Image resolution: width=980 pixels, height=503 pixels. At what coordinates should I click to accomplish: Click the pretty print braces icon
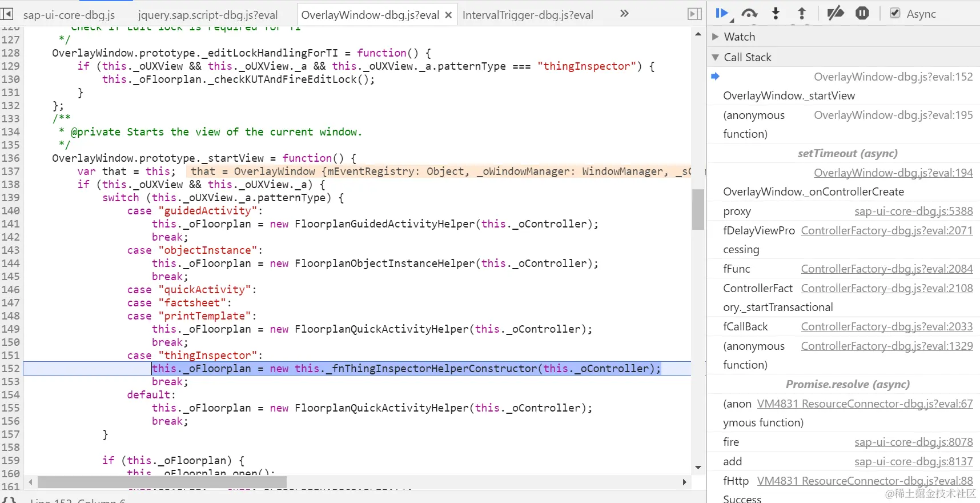(x=9, y=500)
